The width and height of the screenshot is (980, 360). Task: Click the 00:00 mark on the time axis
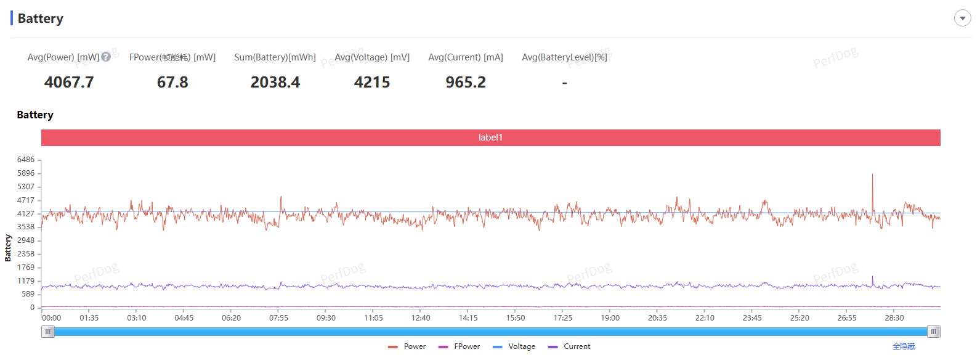(51, 318)
